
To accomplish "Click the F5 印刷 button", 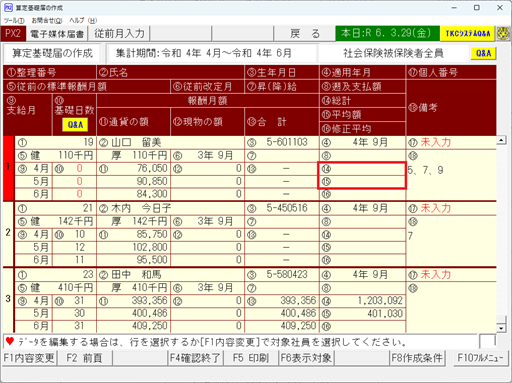I will (251, 358).
